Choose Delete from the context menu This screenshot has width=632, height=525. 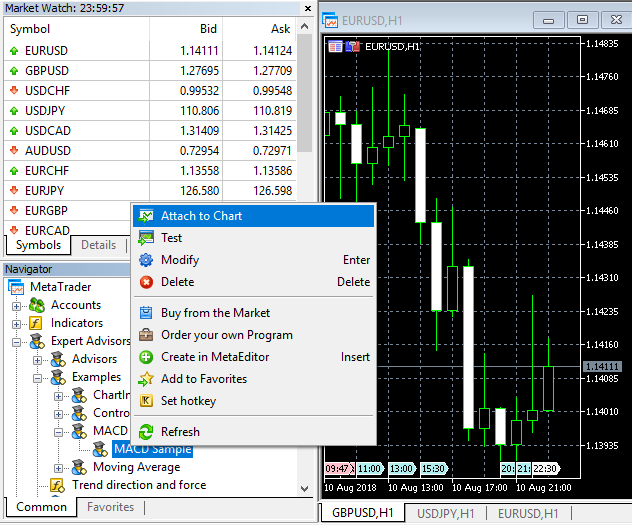point(254,282)
